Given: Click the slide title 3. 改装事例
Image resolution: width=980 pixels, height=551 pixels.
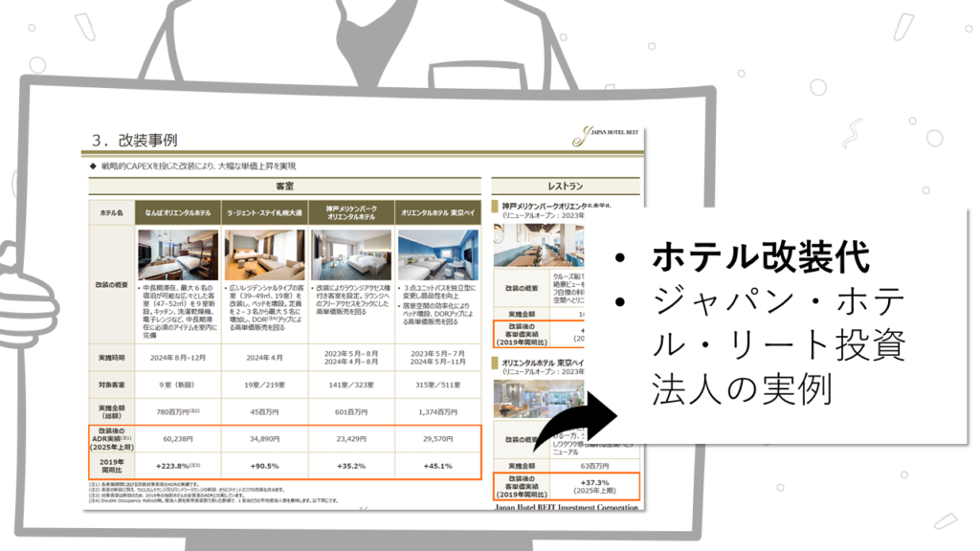Looking at the screenshot, I should tap(134, 140).
